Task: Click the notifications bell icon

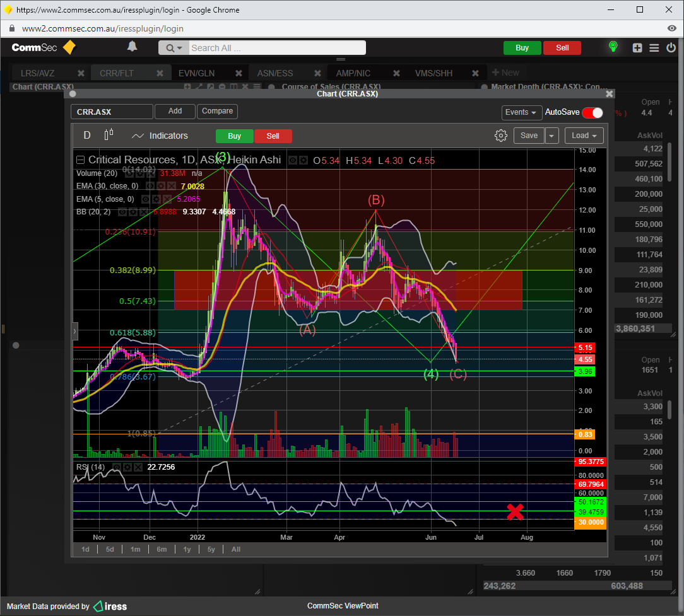Action: 133,47
